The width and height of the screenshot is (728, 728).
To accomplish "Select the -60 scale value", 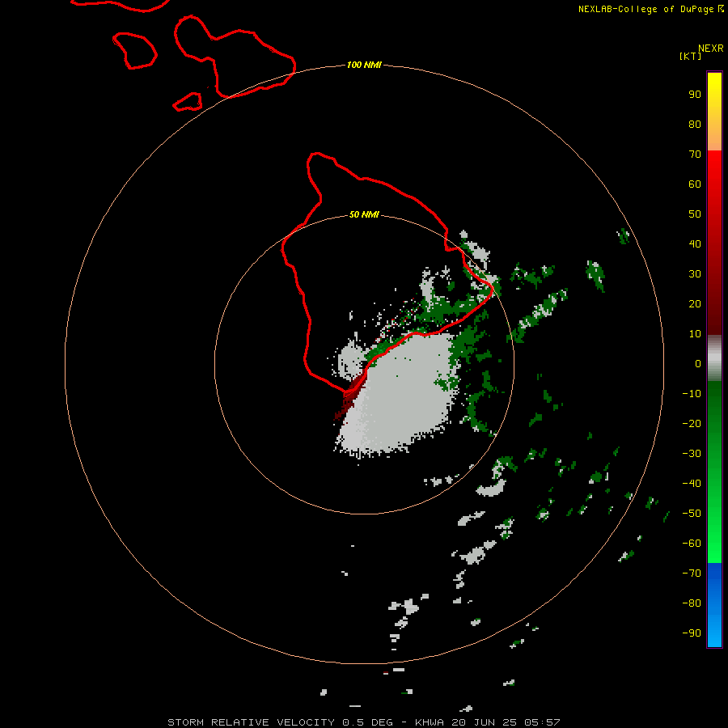I will [x=692, y=544].
